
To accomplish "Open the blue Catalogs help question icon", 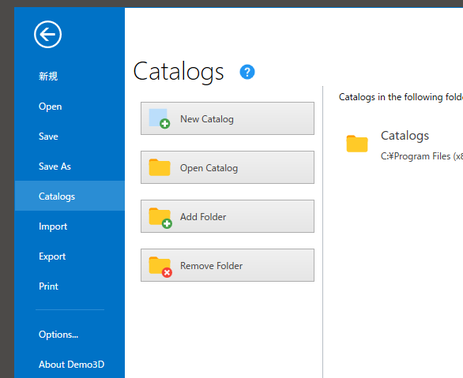I will (247, 72).
